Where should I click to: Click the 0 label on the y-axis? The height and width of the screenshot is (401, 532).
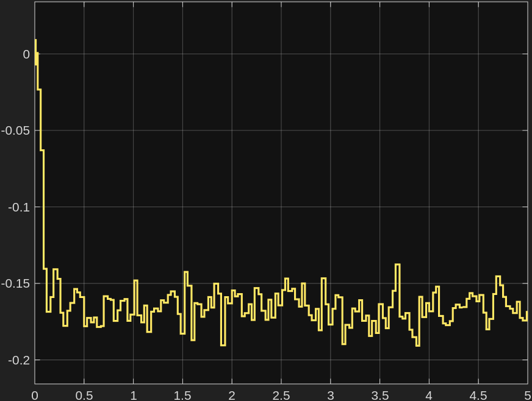26,54
